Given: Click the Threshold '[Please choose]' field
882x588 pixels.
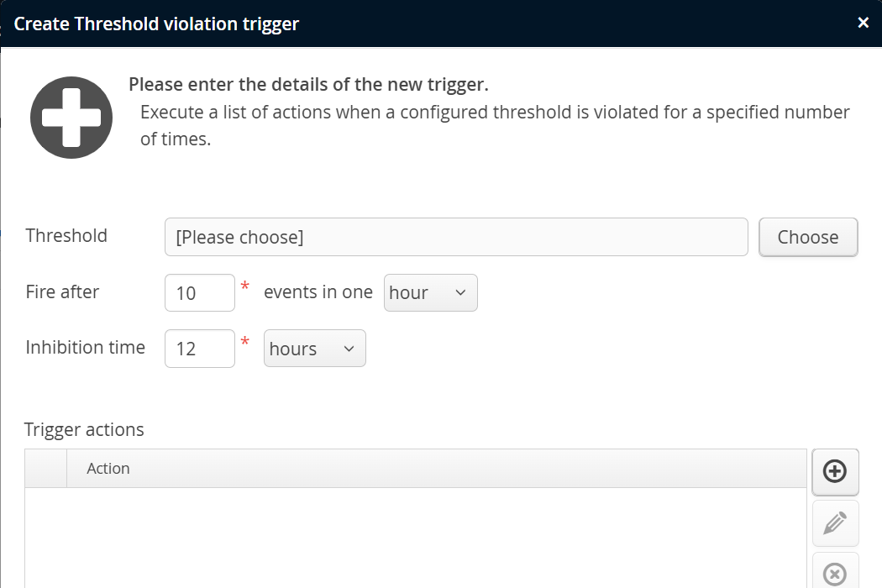Looking at the screenshot, I should point(456,237).
